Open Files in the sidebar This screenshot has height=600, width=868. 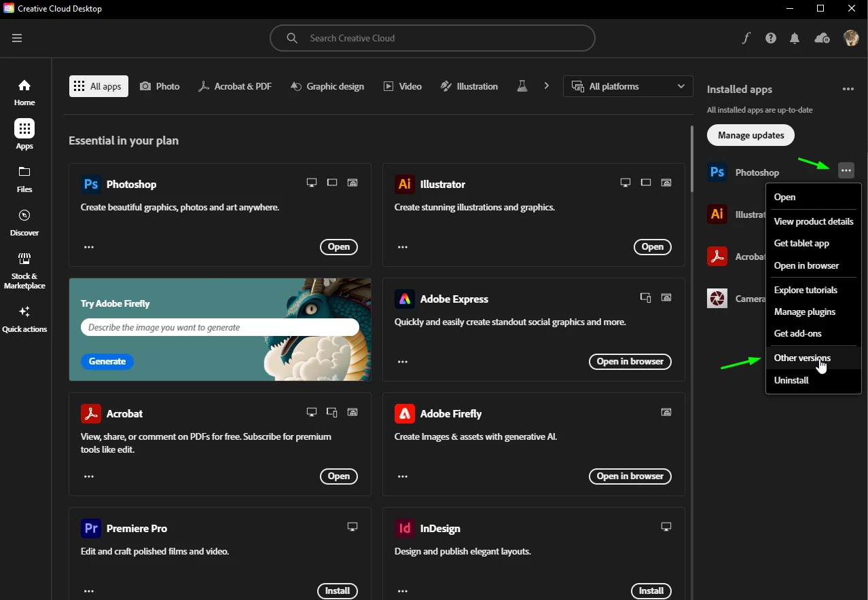click(24, 179)
